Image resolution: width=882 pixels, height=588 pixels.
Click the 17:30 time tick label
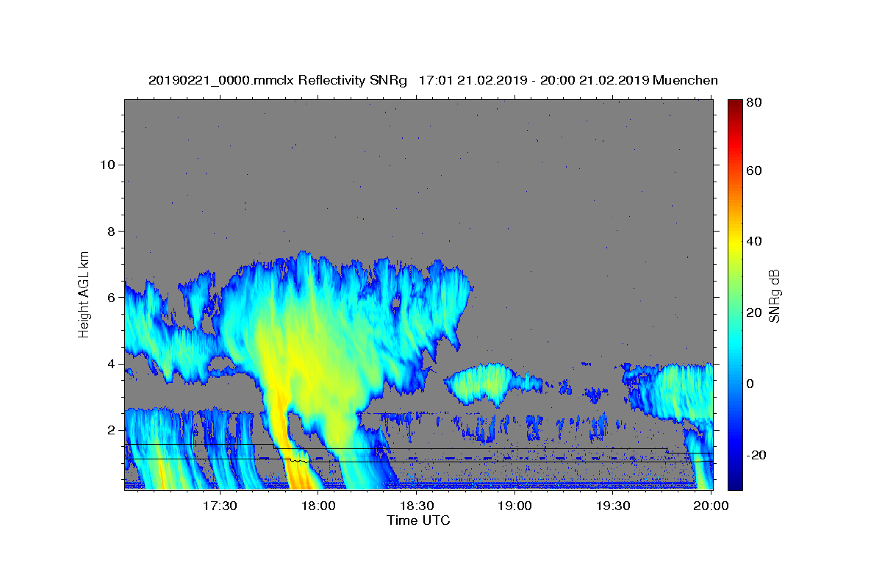click(x=220, y=506)
